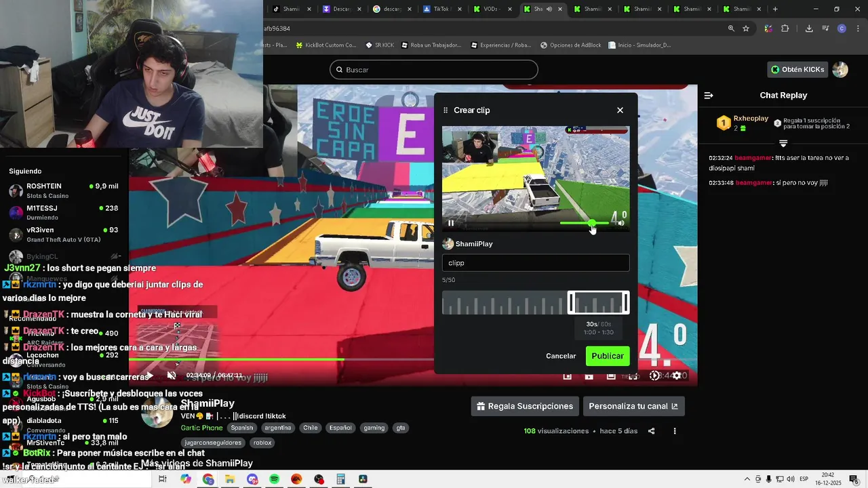This screenshot has height=488, width=868.
Task: Open Spotify from the taskbar
Action: [x=274, y=479]
